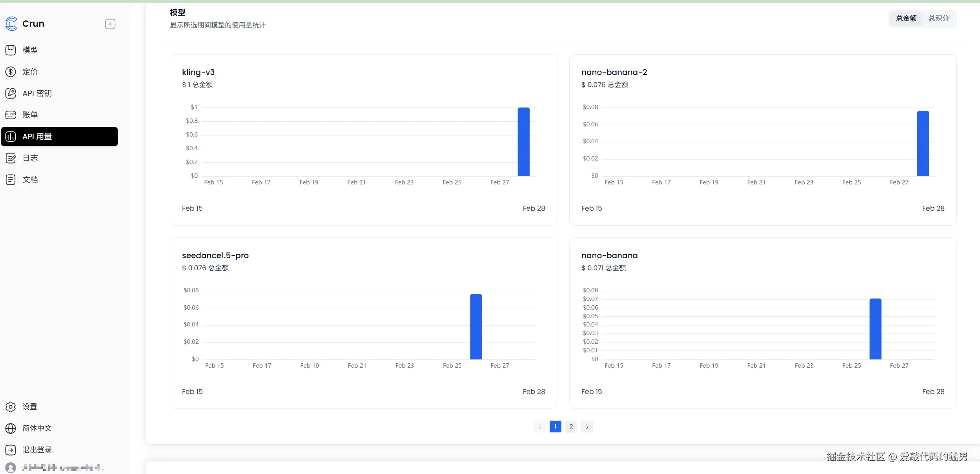Screen dimensions: 980x474
Task: Open the 简体中文 language selector
Action: coord(59,428)
